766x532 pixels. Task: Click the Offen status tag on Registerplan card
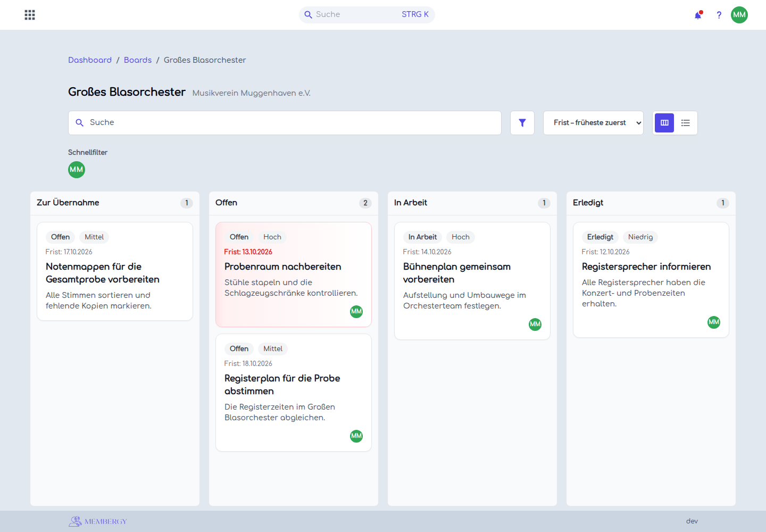[x=239, y=349]
